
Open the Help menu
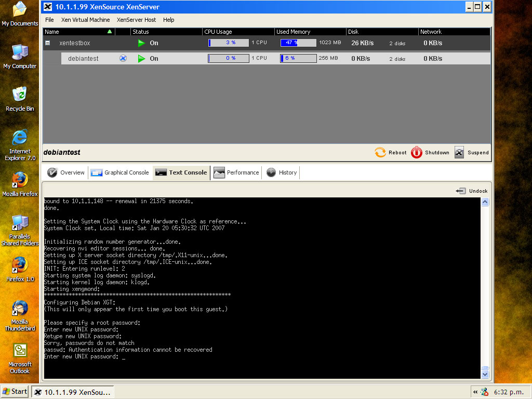169,20
